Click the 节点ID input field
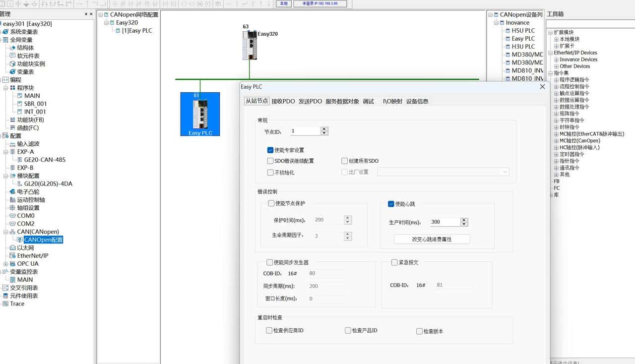The width and height of the screenshot is (635, 364). click(304, 130)
